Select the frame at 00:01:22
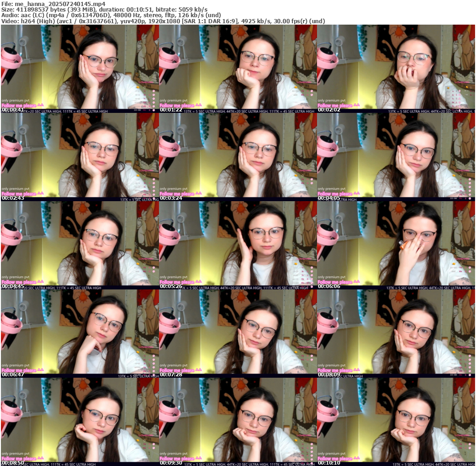The width and height of the screenshot is (476, 466). pyautogui.click(x=238, y=69)
